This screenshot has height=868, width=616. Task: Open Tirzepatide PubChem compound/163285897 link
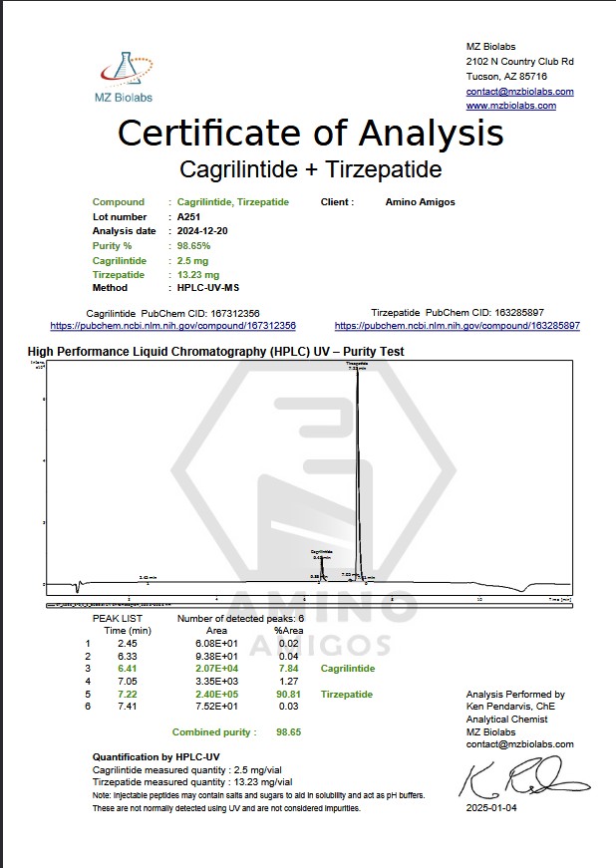pos(458,326)
